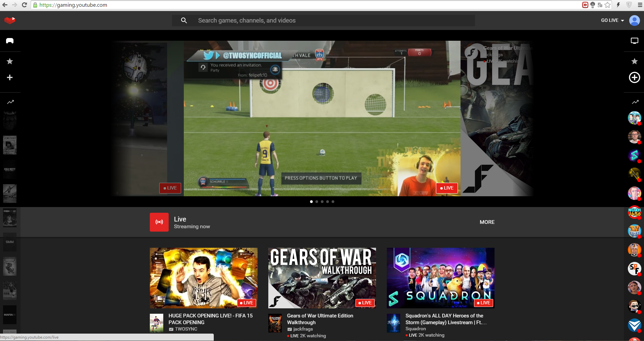The image size is (644, 341).
Task: Click the plus add-games icon in left sidebar
Action: click(x=10, y=77)
